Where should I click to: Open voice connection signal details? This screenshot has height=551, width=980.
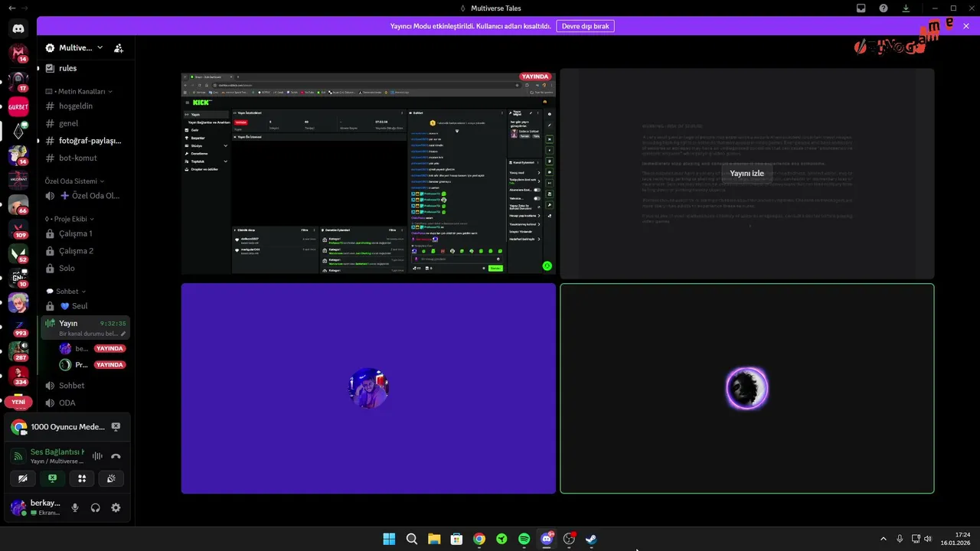[x=18, y=456]
